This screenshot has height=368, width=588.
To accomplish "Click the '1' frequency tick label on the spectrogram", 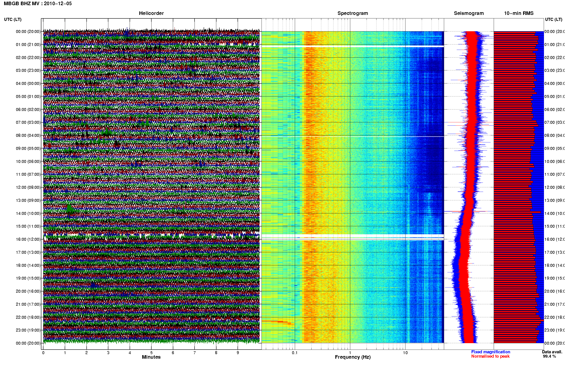I will pos(350,353).
